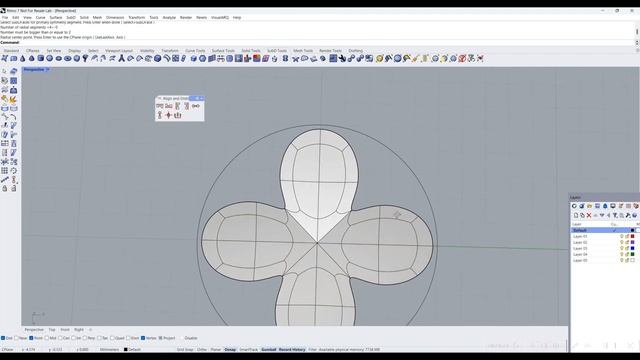Click the red X delete layer icon

(589, 215)
